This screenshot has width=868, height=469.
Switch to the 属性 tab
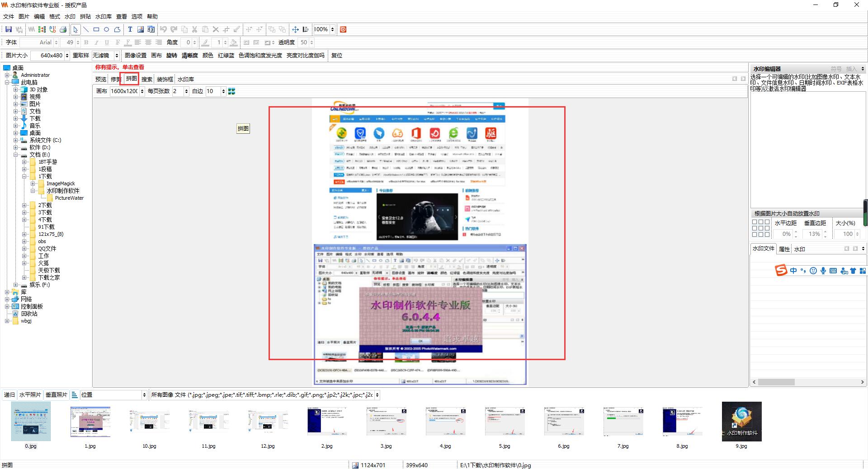(784, 249)
